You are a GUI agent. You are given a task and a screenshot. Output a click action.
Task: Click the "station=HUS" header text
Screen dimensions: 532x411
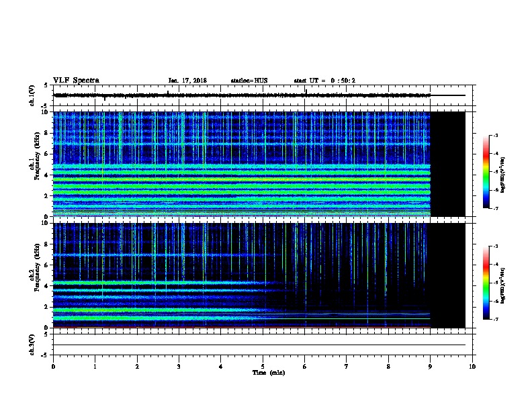[x=249, y=81]
